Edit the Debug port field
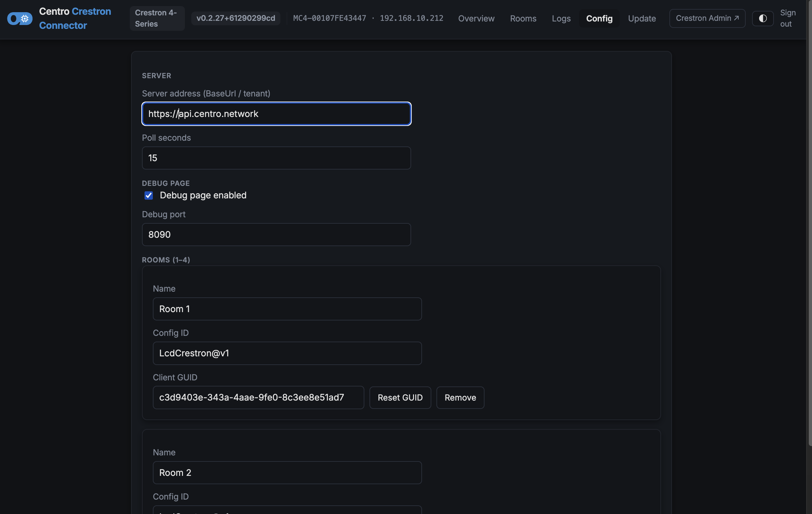 click(x=276, y=234)
